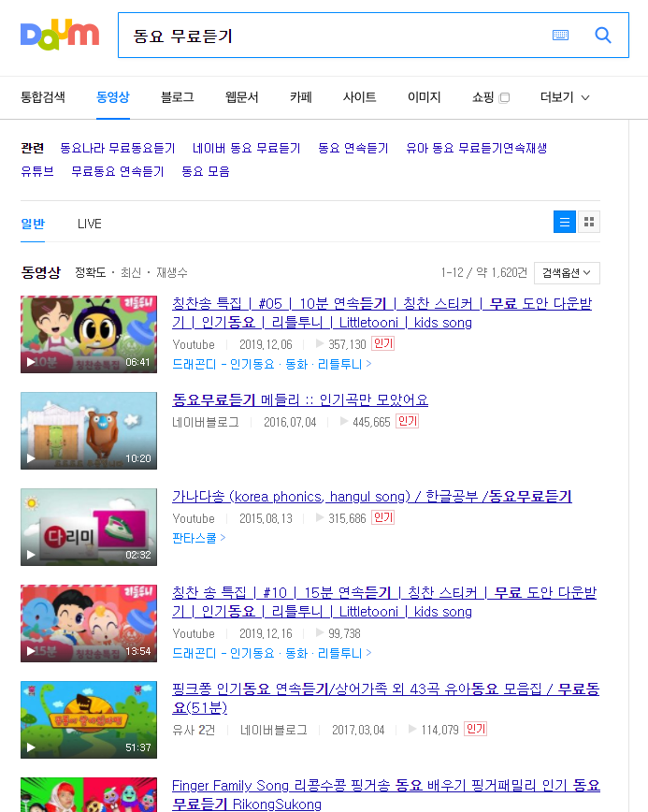Screen dimensions: 648x812
Task: Sort videos by 재생수
Action: click(172, 272)
